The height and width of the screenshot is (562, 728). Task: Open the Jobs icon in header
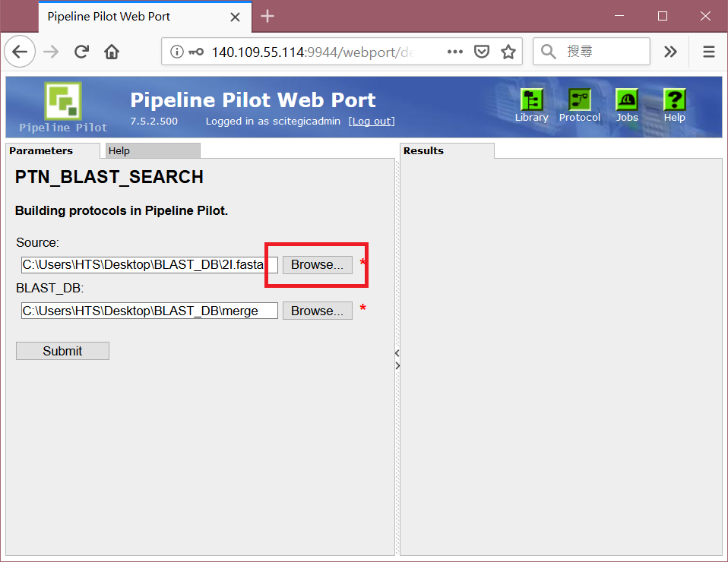pyautogui.click(x=627, y=106)
